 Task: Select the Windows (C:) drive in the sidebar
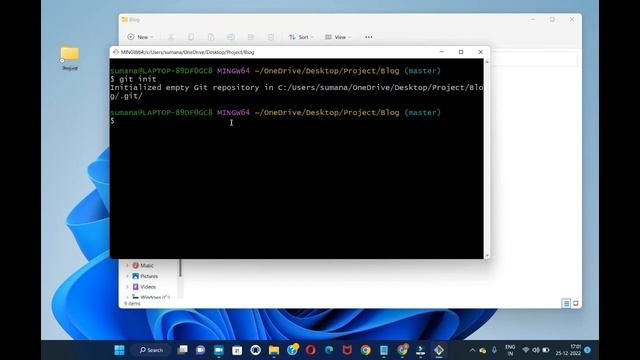151,297
